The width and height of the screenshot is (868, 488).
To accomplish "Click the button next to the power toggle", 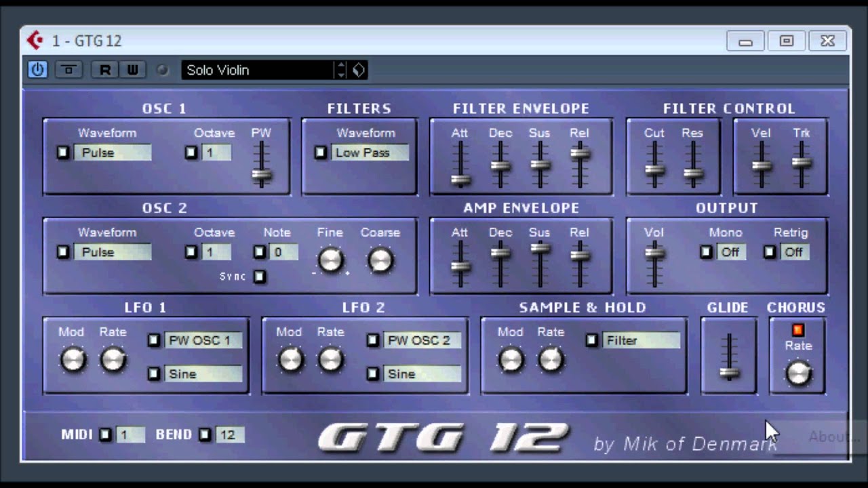I will click(68, 69).
